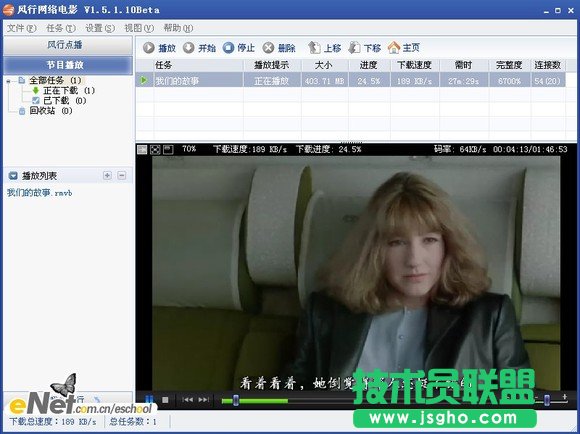Click the 下移 (Move down) toolbar button
580x434 pixels.
[x=364, y=48]
